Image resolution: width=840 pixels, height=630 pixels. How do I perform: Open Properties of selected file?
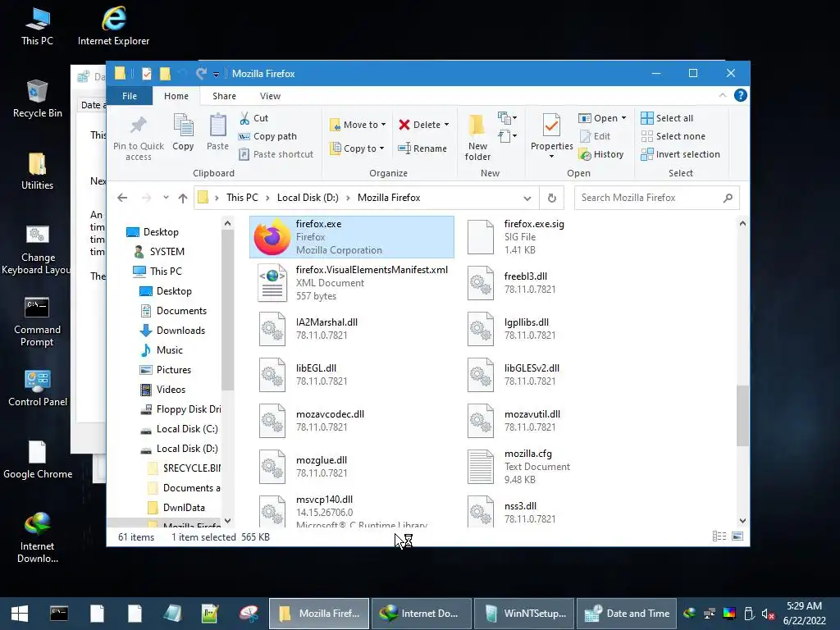point(551,132)
